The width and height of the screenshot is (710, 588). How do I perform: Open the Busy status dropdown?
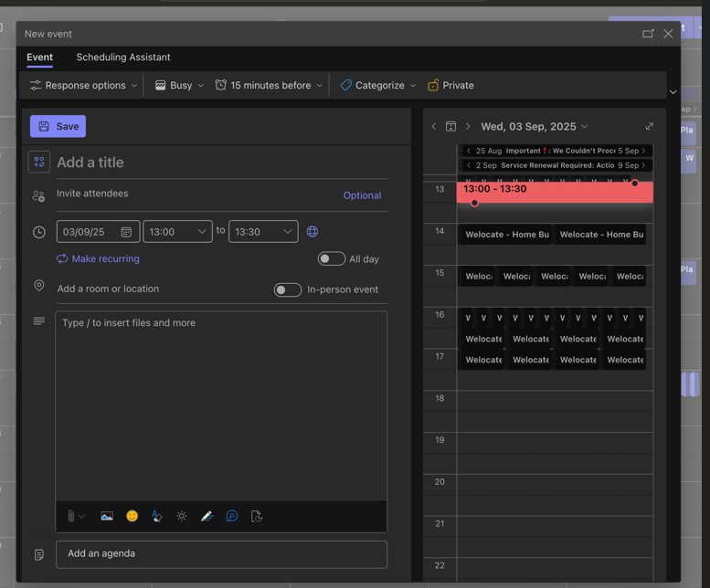click(179, 85)
